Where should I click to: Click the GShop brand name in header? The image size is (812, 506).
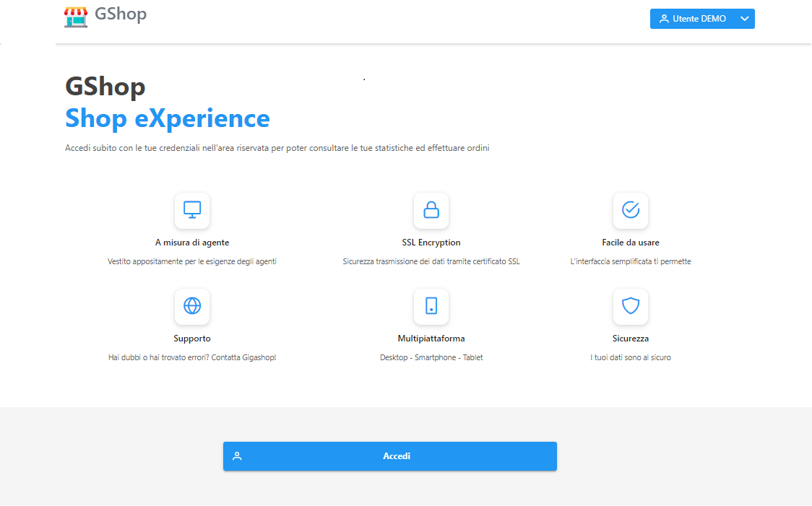click(121, 14)
